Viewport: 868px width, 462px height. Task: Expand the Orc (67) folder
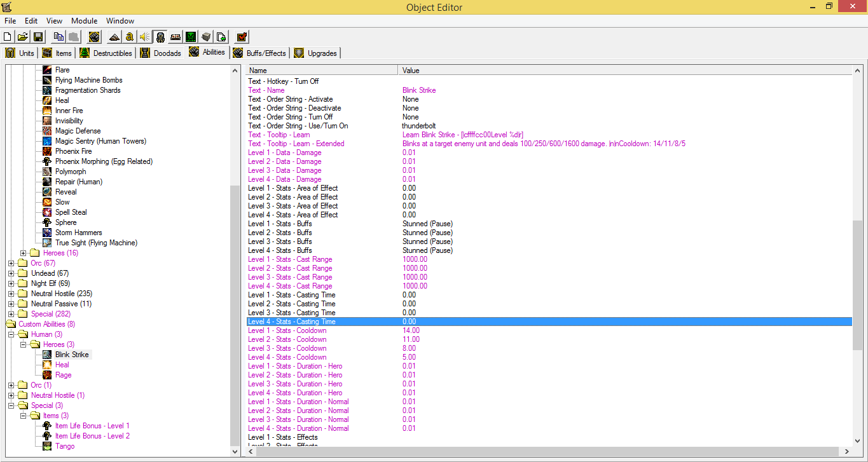(x=11, y=263)
